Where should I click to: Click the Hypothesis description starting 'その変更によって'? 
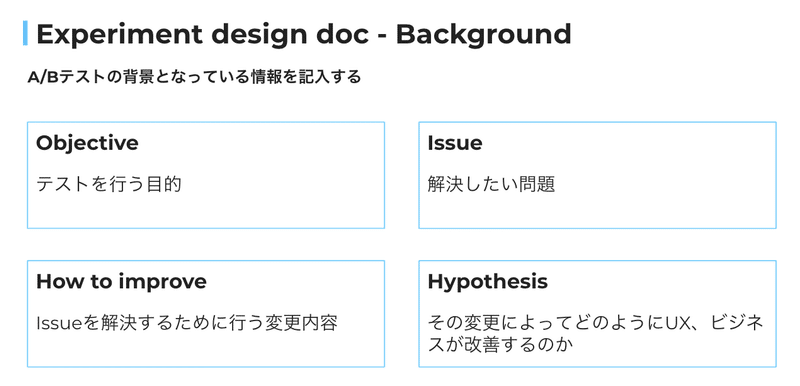click(x=595, y=333)
